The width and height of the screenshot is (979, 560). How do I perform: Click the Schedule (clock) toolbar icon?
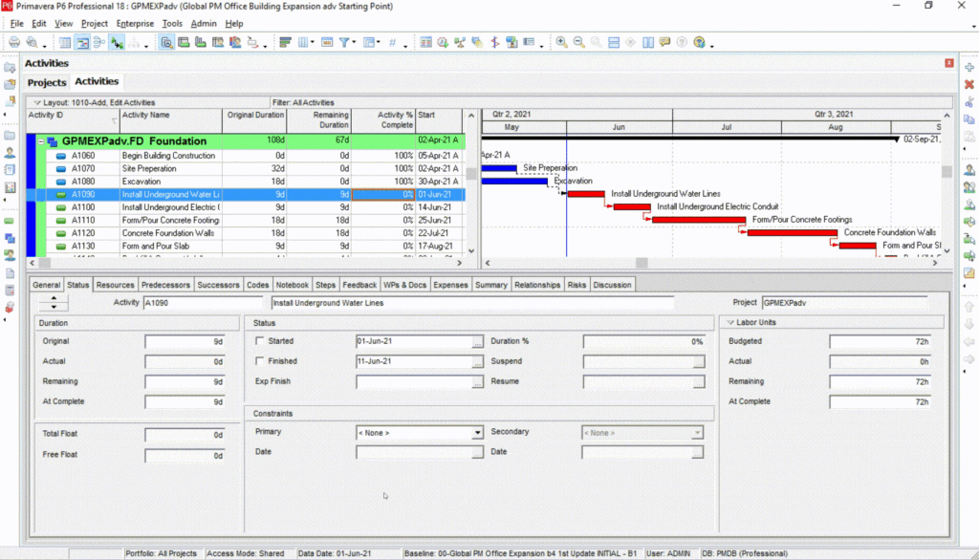point(443,42)
